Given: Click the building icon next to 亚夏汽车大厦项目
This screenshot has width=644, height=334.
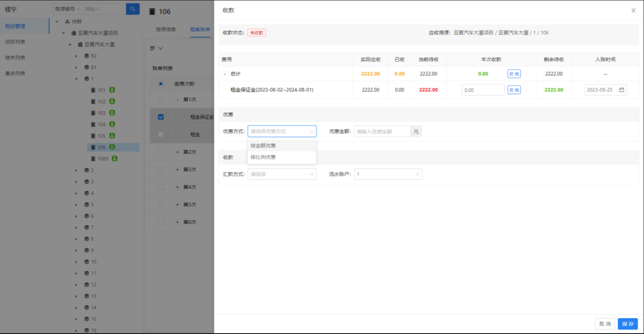Looking at the screenshot, I should [74, 33].
